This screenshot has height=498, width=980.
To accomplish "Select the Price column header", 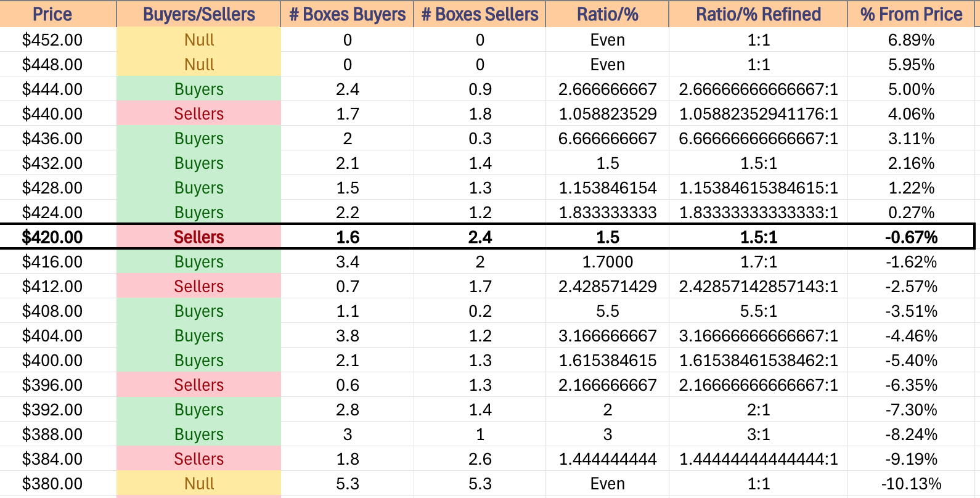I will pyautogui.click(x=58, y=14).
